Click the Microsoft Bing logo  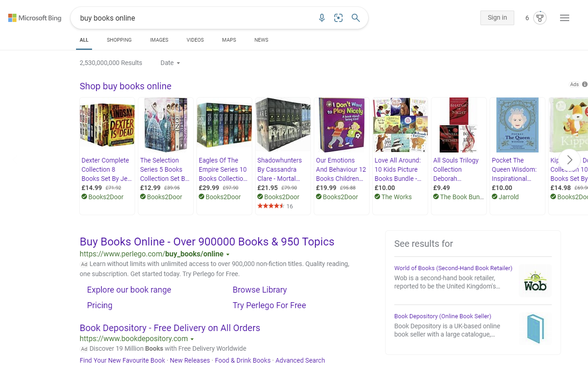click(x=34, y=17)
